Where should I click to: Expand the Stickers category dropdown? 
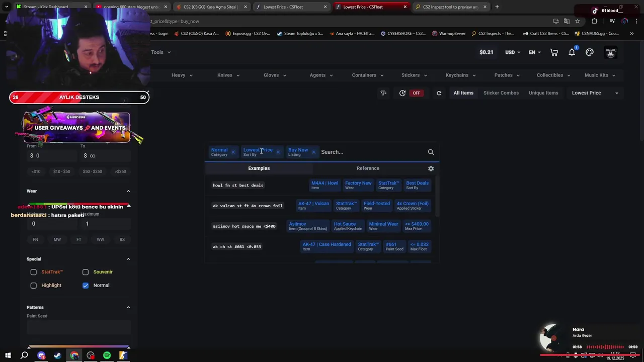point(414,75)
